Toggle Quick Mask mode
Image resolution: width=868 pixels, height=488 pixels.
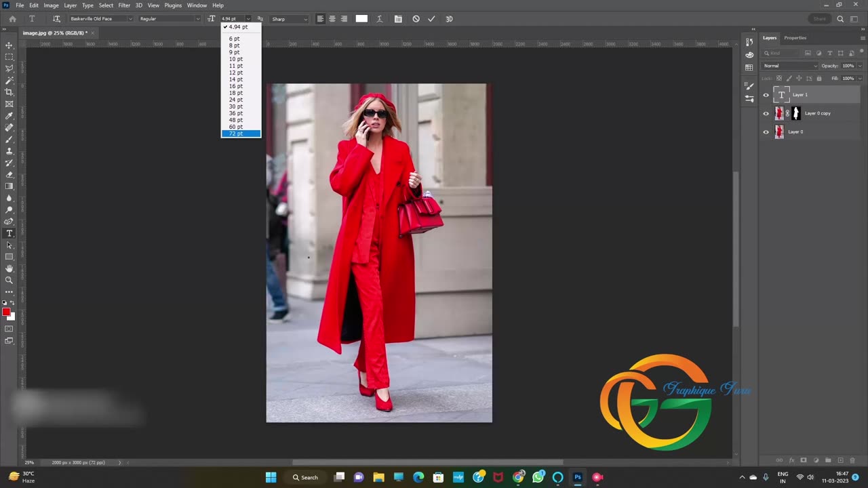[9, 329]
